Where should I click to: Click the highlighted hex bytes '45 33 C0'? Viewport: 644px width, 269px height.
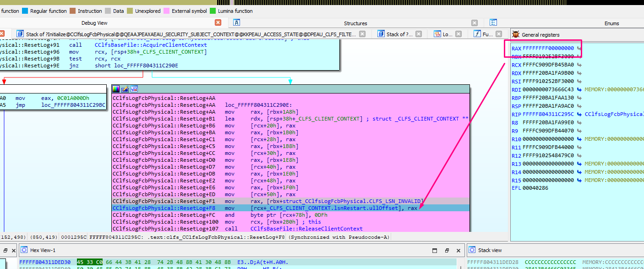[x=90, y=262]
